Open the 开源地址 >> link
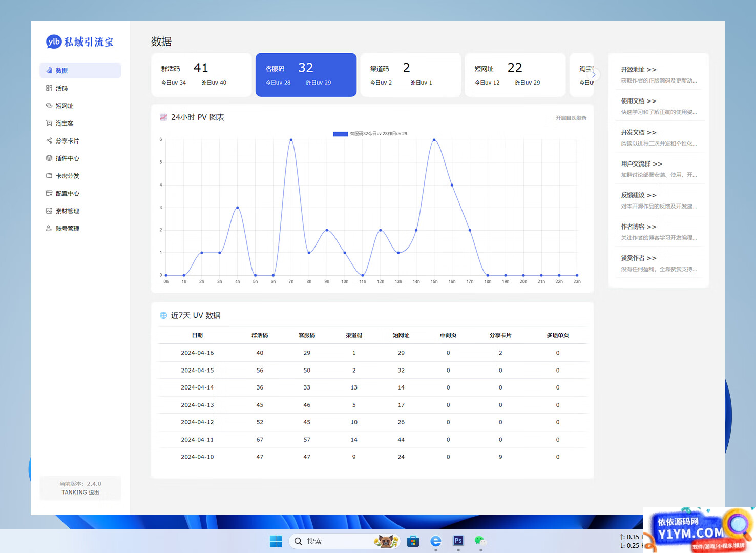 pyautogui.click(x=639, y=70)
